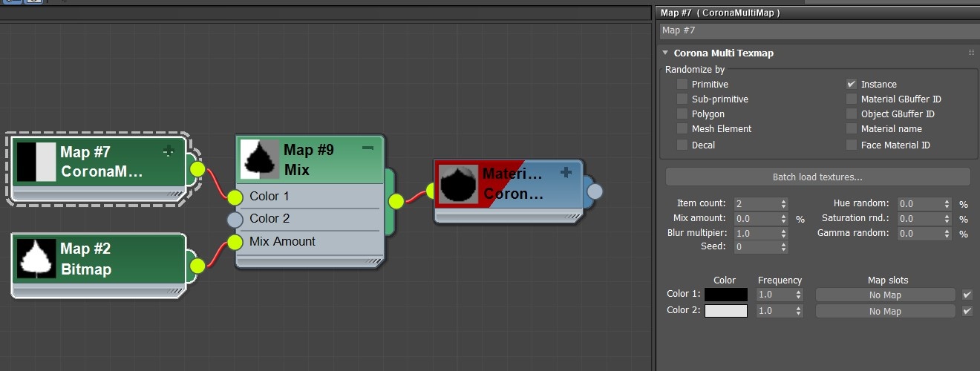This screenshot has height=371, width=980.
Task: Enable the Decal checkbox
Action: pyautogui.click(x=682, y=145)
